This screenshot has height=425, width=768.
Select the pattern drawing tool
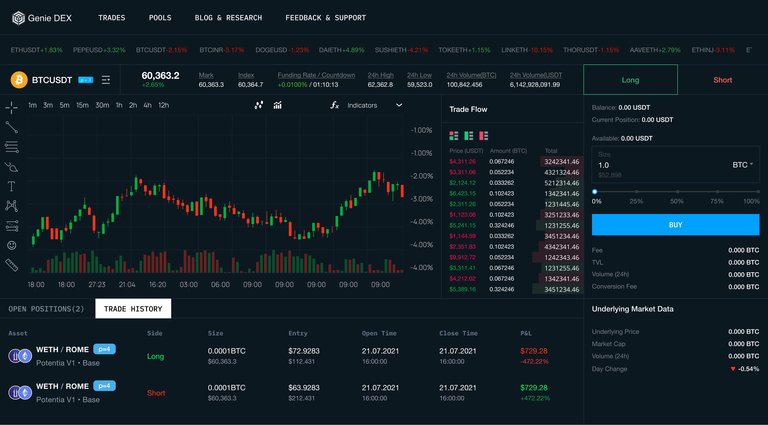12,206
